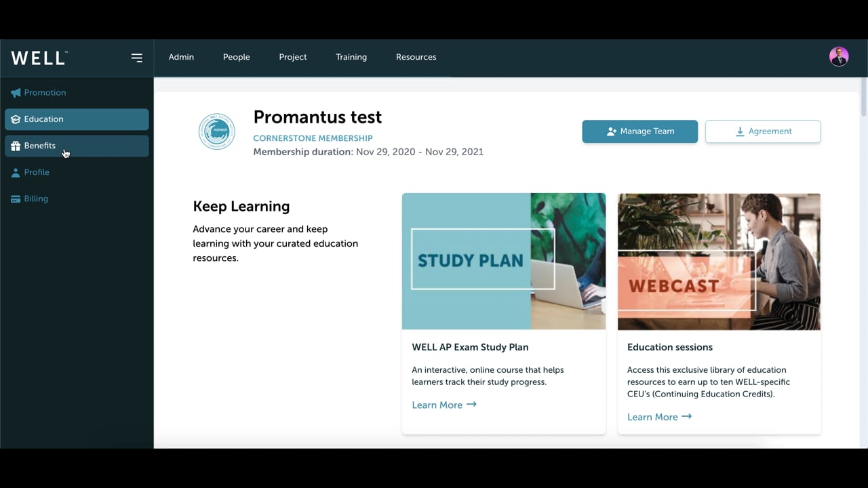Viewport: 868px width, 488px height.
Task: Click the Promotion megaphone icon
Action: (16, 93)
